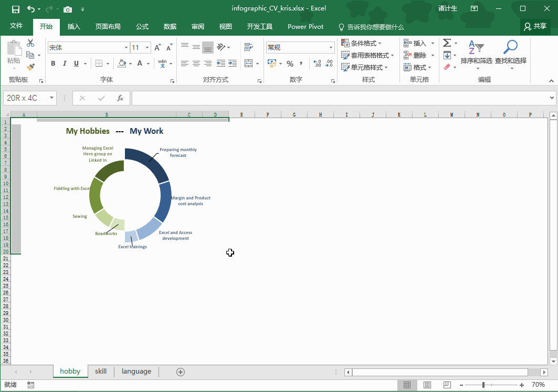The height and width of the screenshot is (392, 558).
Task: Open the number format dropdown 常规
Action: (x=331, y=47)
